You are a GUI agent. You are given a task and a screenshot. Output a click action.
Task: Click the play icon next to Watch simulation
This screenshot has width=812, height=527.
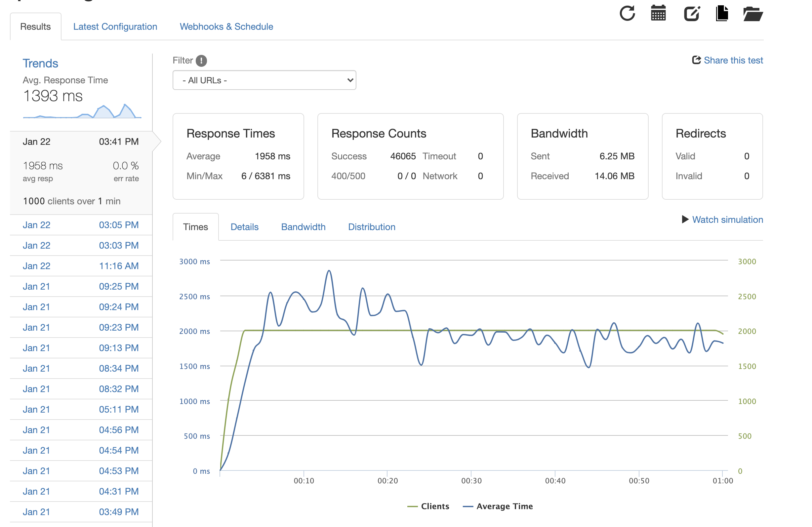click(685, 219)
